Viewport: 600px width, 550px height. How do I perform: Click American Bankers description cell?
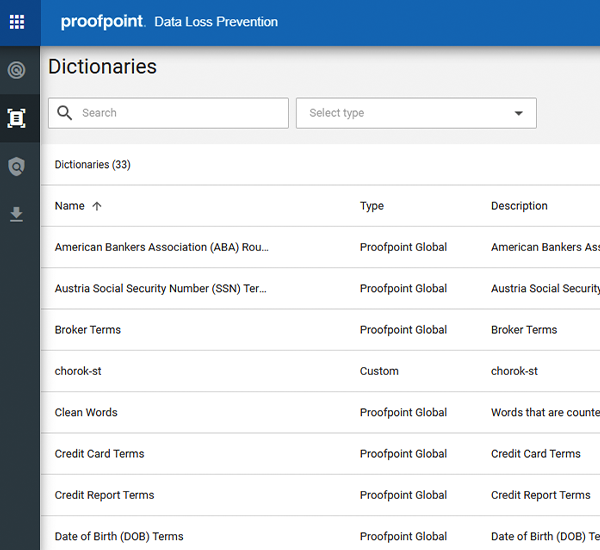pyautogui.click(x=545, y=247)
